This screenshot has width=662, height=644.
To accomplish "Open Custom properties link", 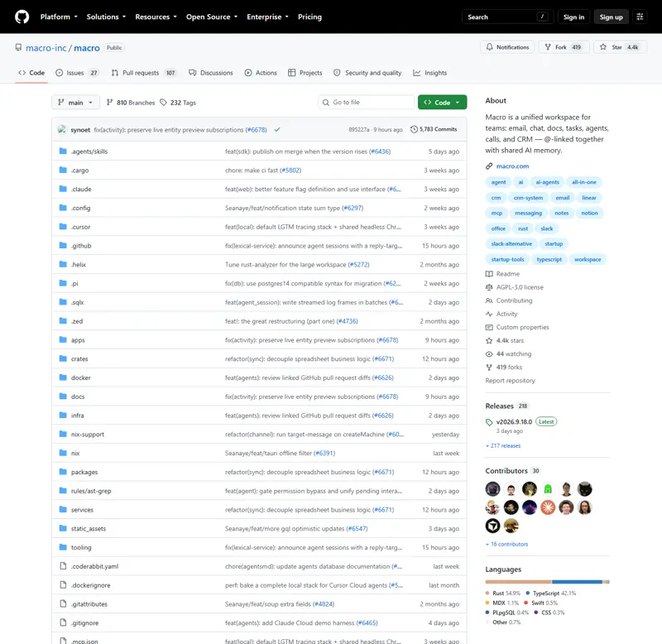I will click(518, 327).
